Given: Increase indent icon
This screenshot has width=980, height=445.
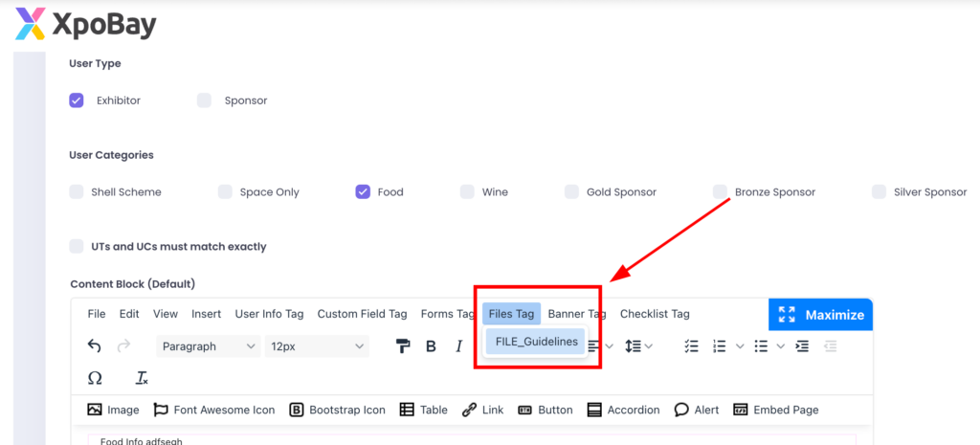Looking at the screenshot, I should (x=802, y=346).
